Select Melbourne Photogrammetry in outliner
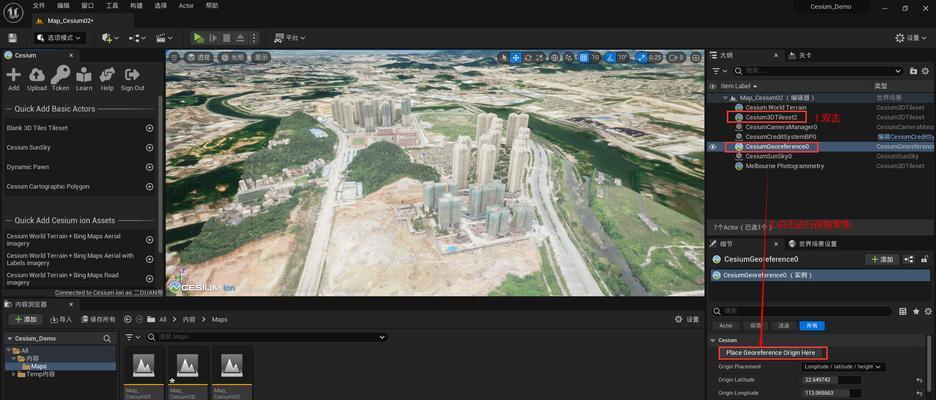Viewport: 936px width, 400px height. point(784,166)
